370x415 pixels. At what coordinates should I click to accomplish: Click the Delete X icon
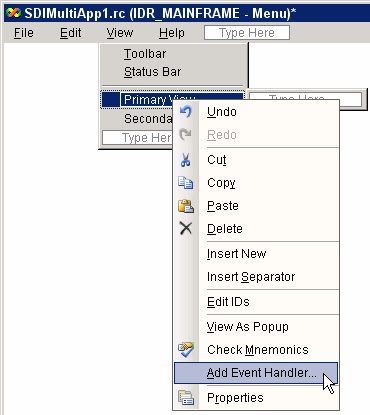[x=186, y=229]
